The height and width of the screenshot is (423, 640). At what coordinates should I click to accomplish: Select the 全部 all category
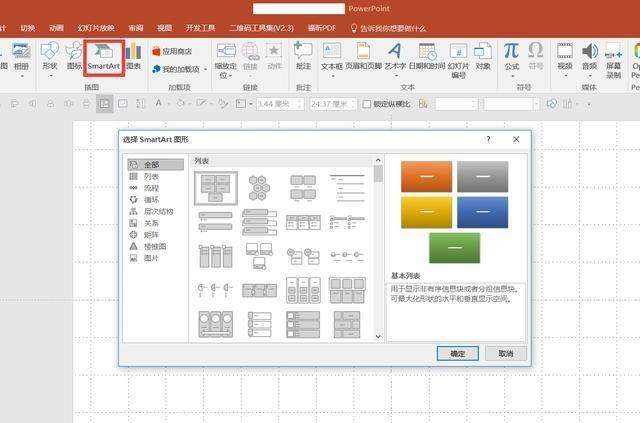point(156,165)
